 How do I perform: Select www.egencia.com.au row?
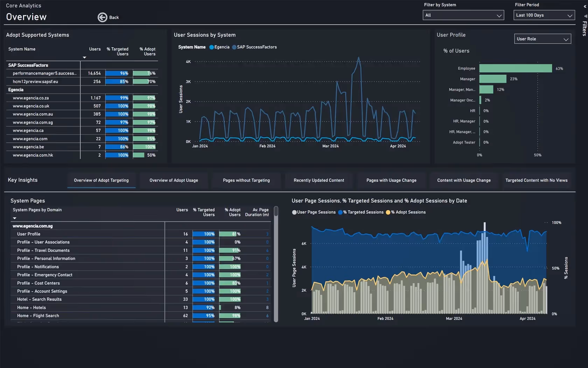(82, 114)
